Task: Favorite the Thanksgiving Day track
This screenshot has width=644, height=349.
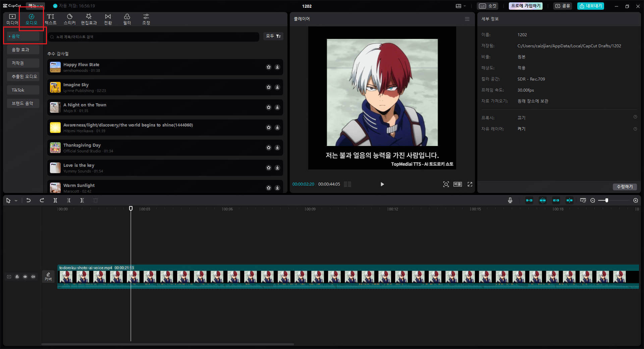Action: coord(269,148)
